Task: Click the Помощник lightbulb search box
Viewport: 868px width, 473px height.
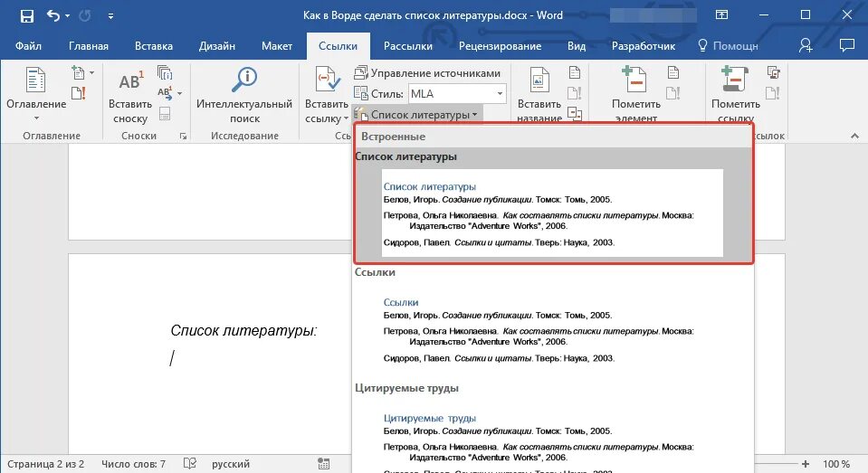Action: [x=728, y=46]
